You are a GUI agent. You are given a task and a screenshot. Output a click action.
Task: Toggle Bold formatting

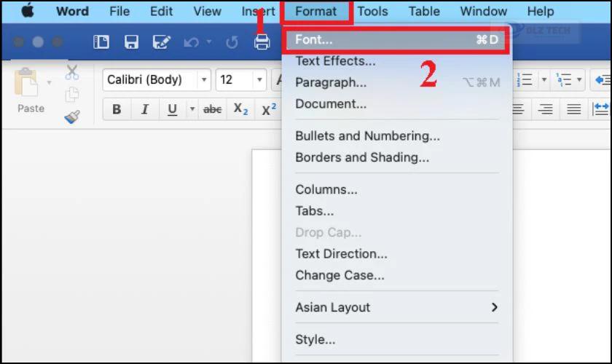[117, 109]
